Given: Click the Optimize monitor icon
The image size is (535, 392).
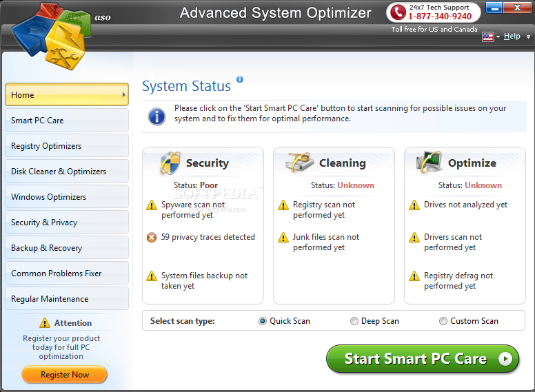Looking at the screenshot, I should tap(429, 162).
